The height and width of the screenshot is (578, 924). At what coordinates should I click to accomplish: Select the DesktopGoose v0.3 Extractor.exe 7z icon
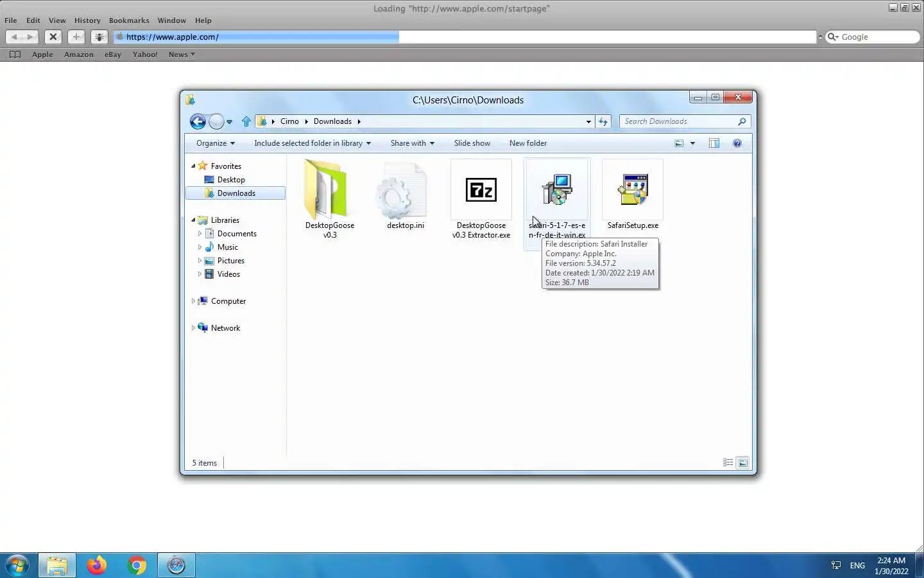point(481,190)
